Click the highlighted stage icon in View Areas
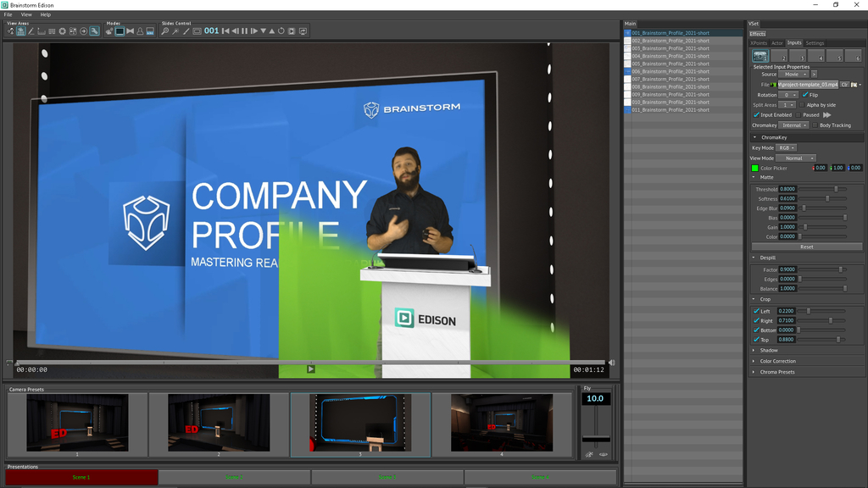This screenshot has height=488, width=868. click(x=21, y=31)
